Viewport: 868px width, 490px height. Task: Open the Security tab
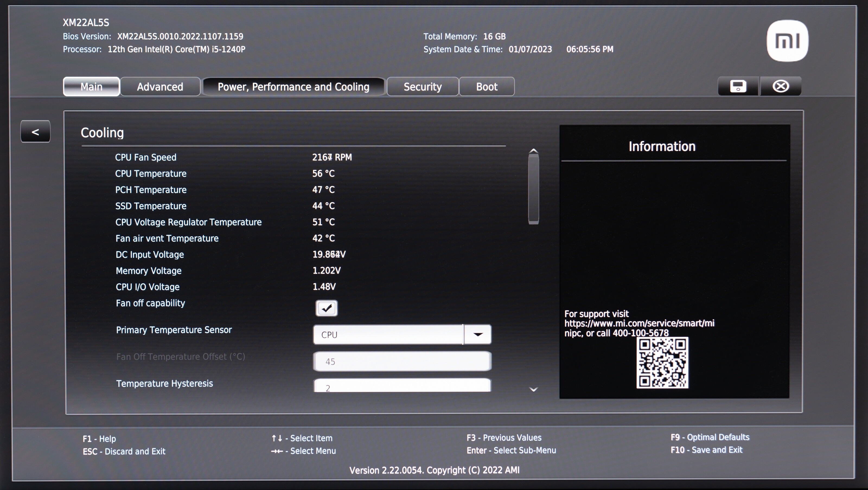tap(423, 87)
